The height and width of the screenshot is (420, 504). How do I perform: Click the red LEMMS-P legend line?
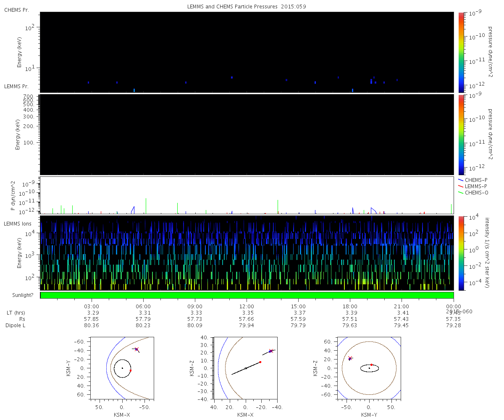point(461,186)
